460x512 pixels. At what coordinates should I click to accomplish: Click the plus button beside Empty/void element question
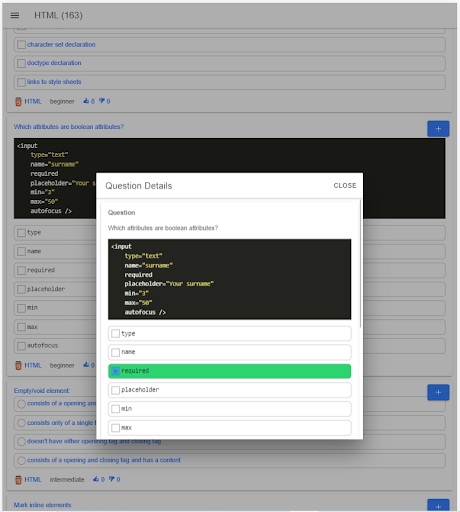(438, 392)
